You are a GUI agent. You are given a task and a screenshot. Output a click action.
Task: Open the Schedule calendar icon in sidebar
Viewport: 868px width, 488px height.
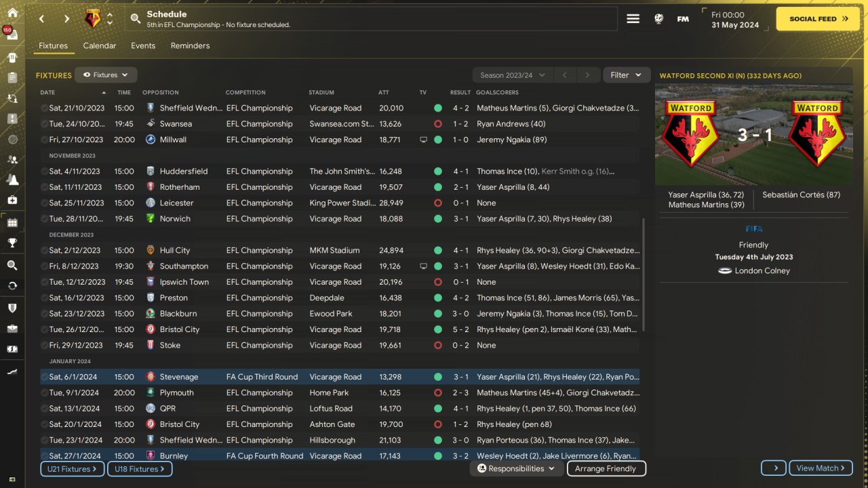tap(12, 222)
